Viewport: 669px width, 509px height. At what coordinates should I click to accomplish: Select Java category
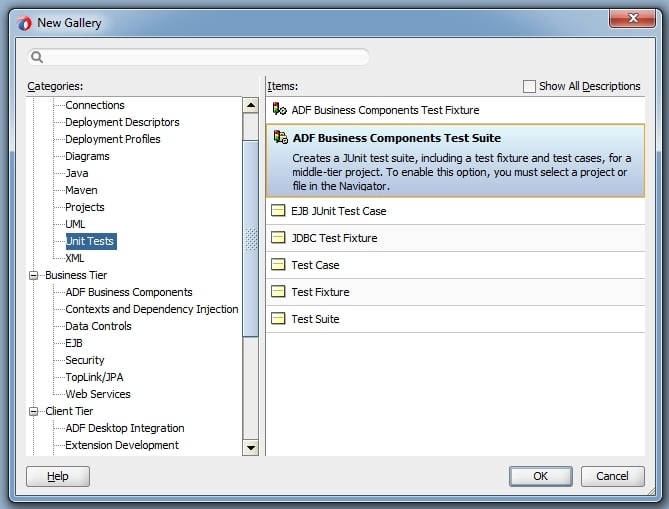pos(77,173)
